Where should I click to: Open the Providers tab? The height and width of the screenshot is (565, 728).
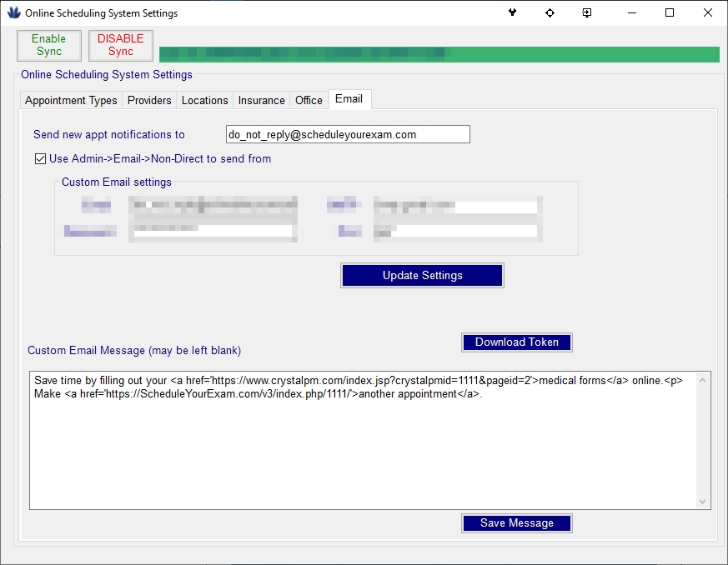coord(148,100)
